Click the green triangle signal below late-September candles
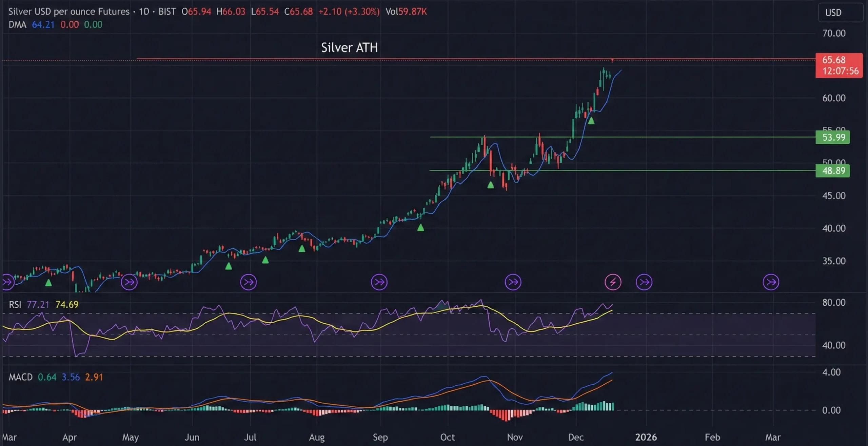This screenshot has width=868, height=446. [420, 228]
